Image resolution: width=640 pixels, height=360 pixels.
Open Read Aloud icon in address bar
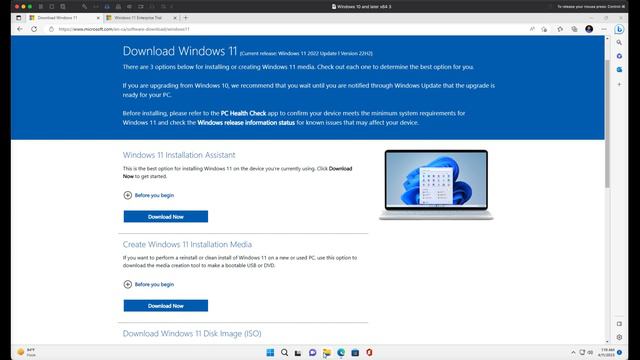pos(532,29)
